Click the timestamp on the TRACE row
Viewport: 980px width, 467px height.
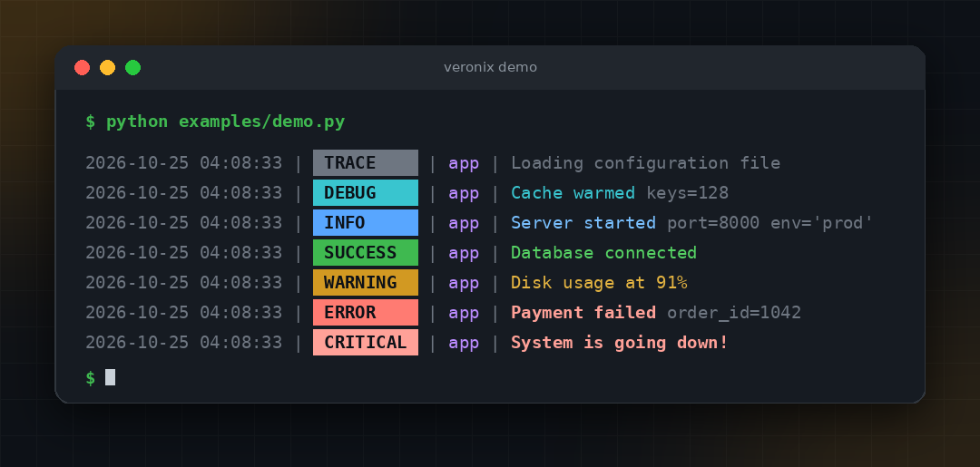point(183,163)
